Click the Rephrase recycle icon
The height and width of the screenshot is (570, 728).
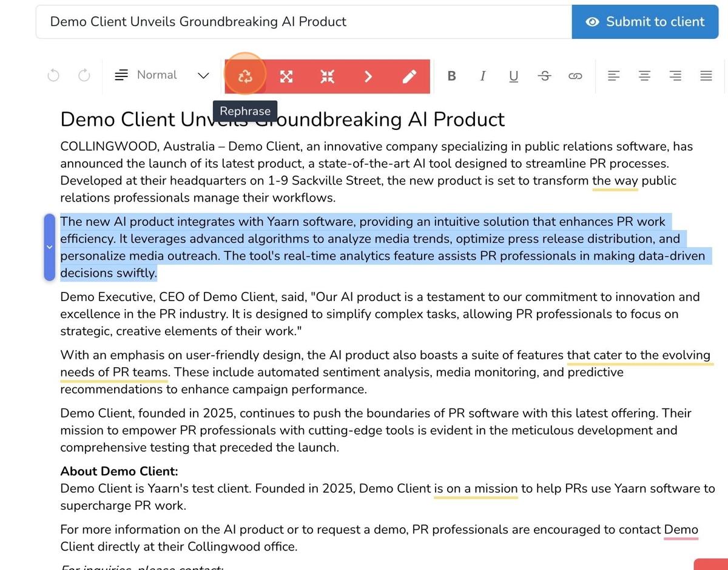click(x=245, y=76)
